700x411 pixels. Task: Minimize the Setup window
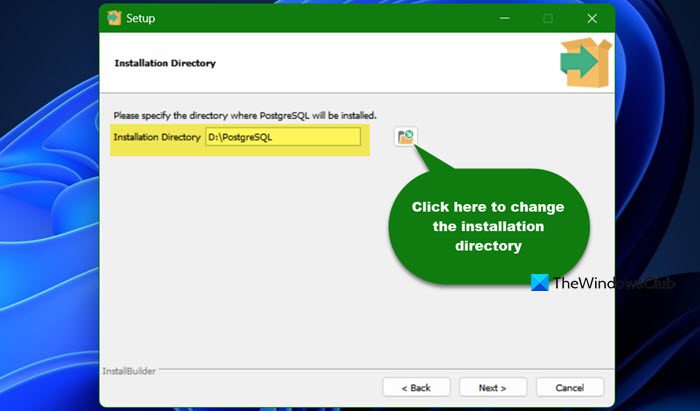coord(504,18)
